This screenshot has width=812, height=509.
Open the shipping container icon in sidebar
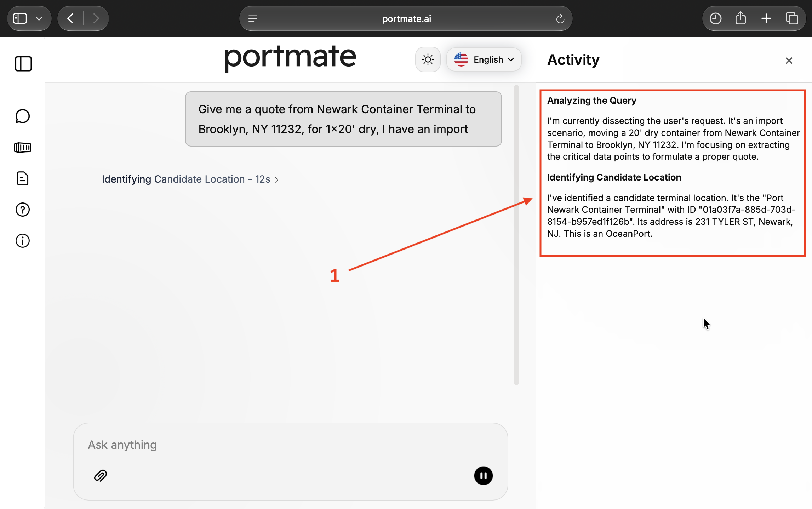tap(23, 147)
